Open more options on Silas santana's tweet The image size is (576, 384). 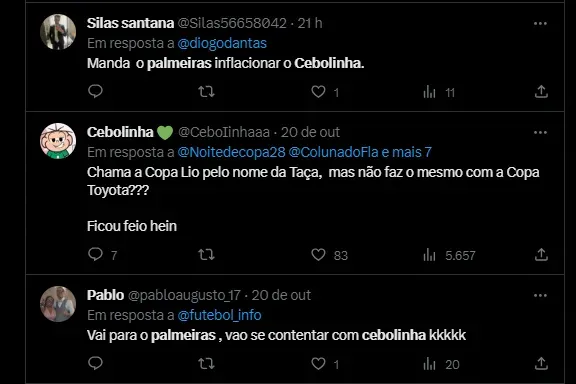[x=540, y=24]
